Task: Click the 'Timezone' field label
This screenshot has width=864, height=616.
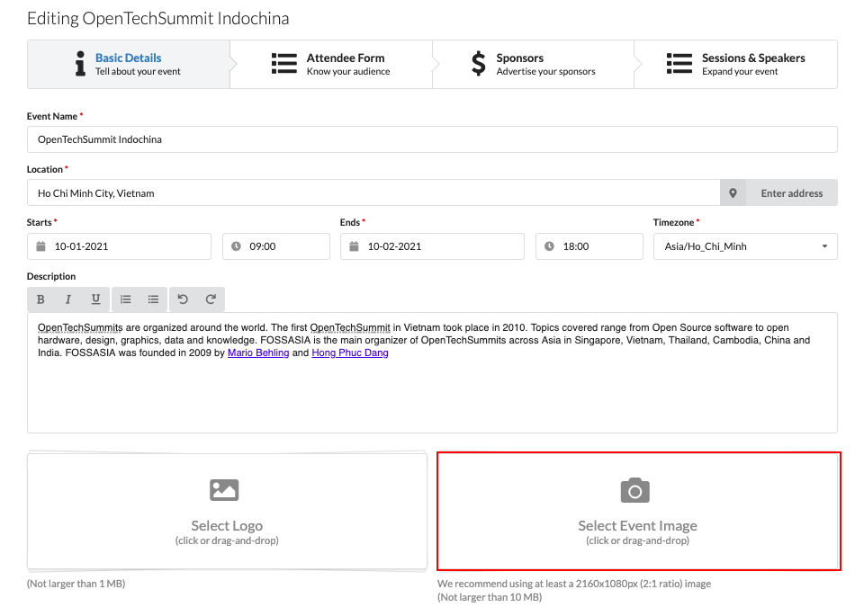Action: (x=673, y=222)
